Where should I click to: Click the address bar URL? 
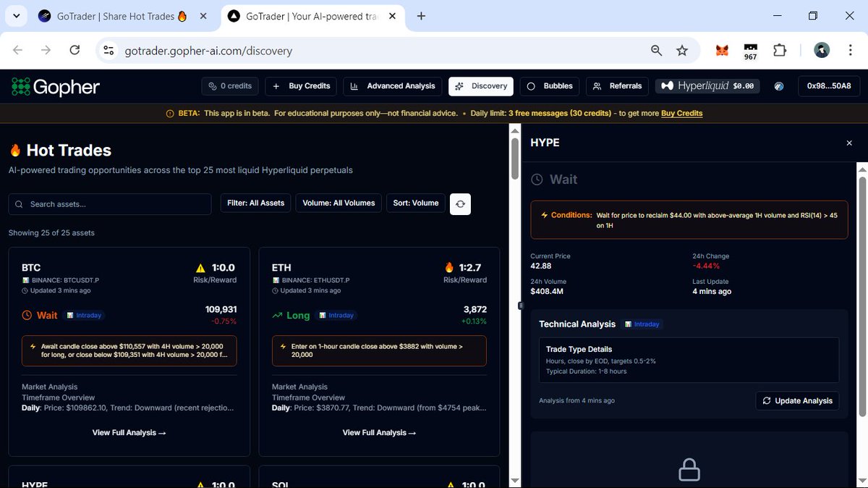(x=208, y=51)
